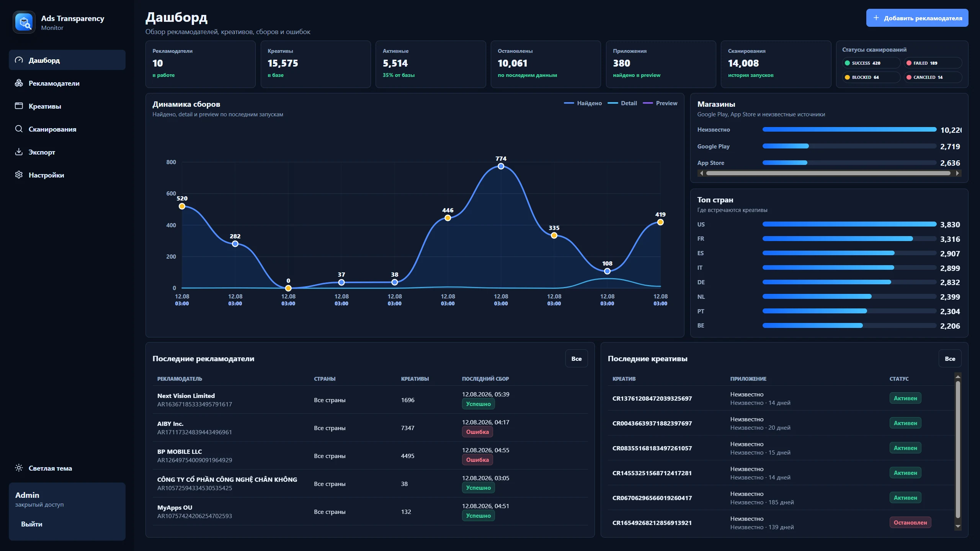Click the Настройки gear icon

tap(19, 175)
